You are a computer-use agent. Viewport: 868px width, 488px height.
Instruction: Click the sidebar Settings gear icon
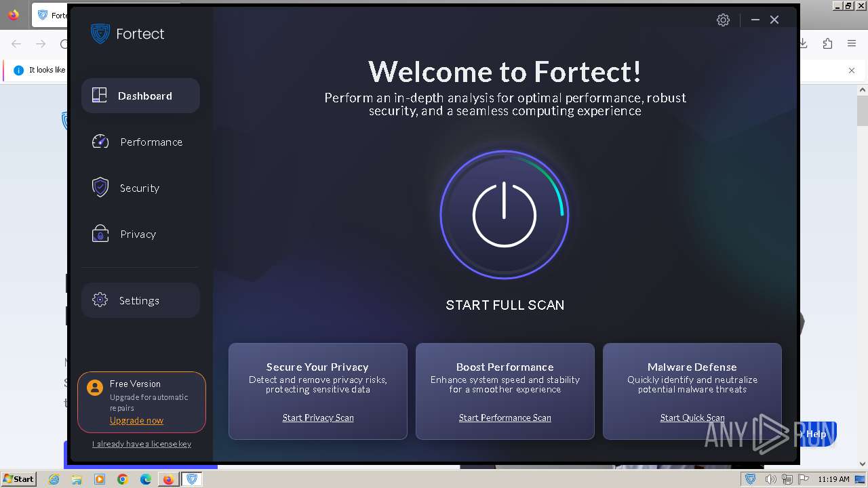pyautogui.click(x=100, y=300)
